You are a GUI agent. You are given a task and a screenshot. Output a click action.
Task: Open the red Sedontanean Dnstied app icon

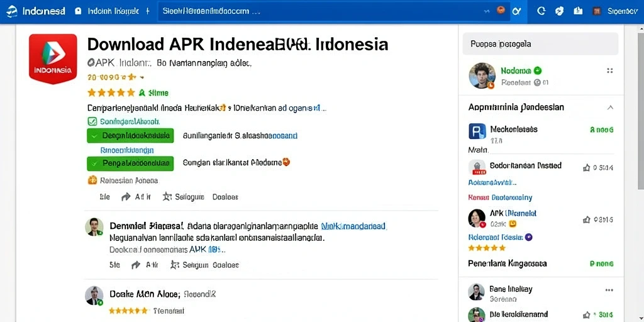click(477, 167)
